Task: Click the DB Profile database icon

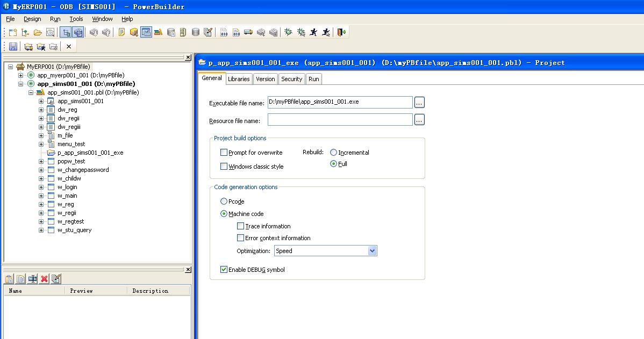Action: pos(171,32)
